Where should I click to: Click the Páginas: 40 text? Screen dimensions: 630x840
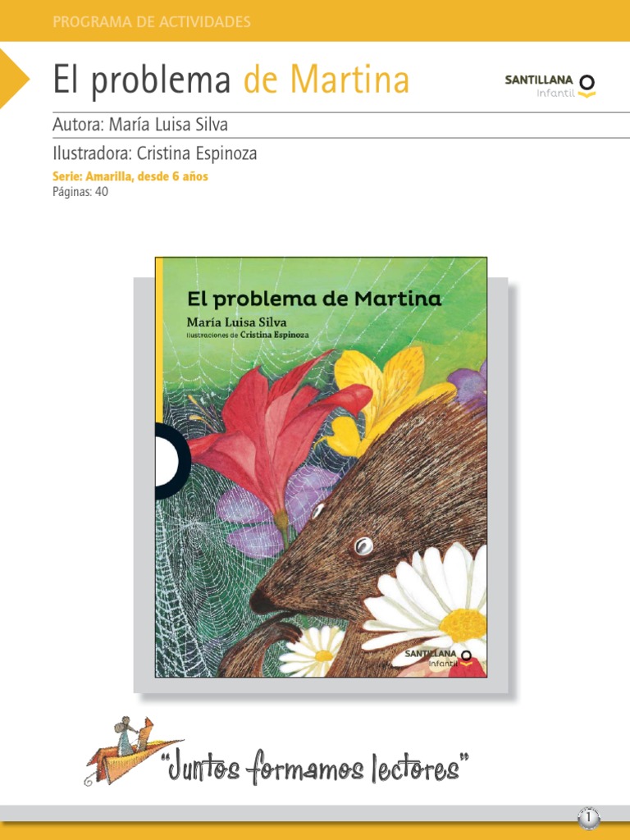[80, 192]
